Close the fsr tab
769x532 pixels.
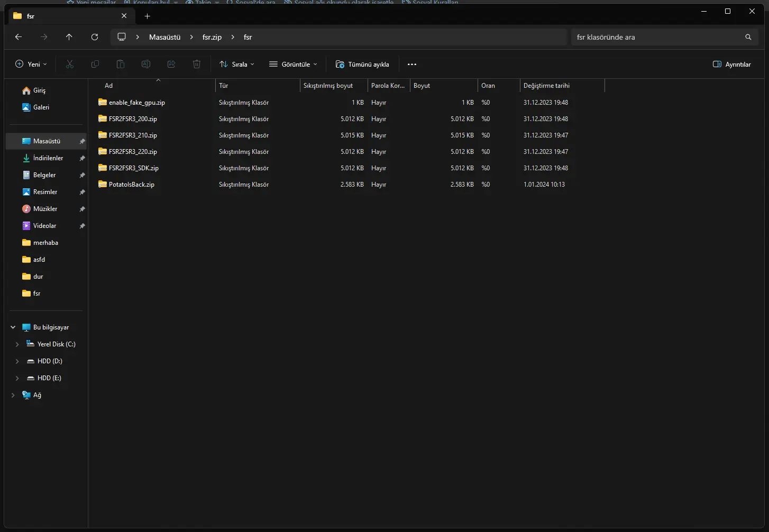(x=124, y=16)
